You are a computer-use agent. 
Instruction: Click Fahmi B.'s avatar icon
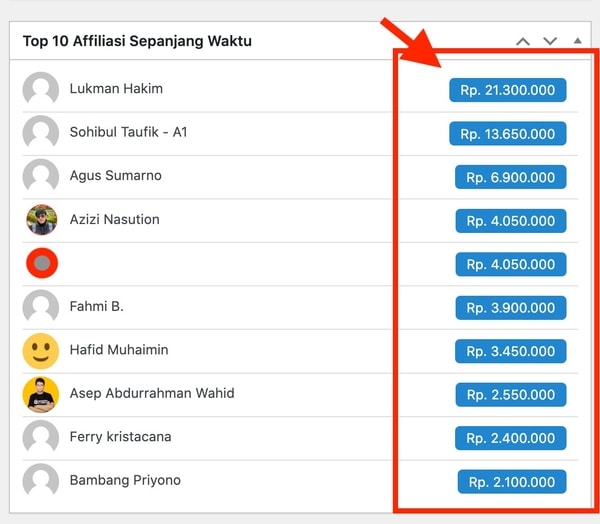pyautogui.click(x=41, y=307)
